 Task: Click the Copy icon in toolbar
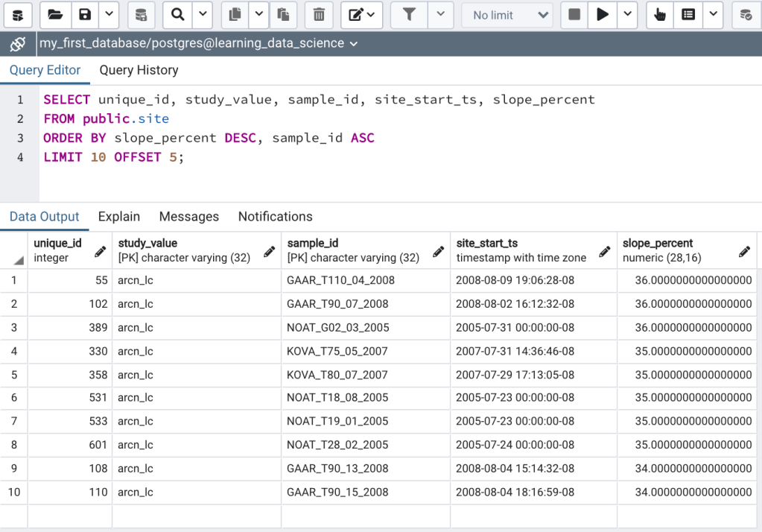(x=235, y=15)
